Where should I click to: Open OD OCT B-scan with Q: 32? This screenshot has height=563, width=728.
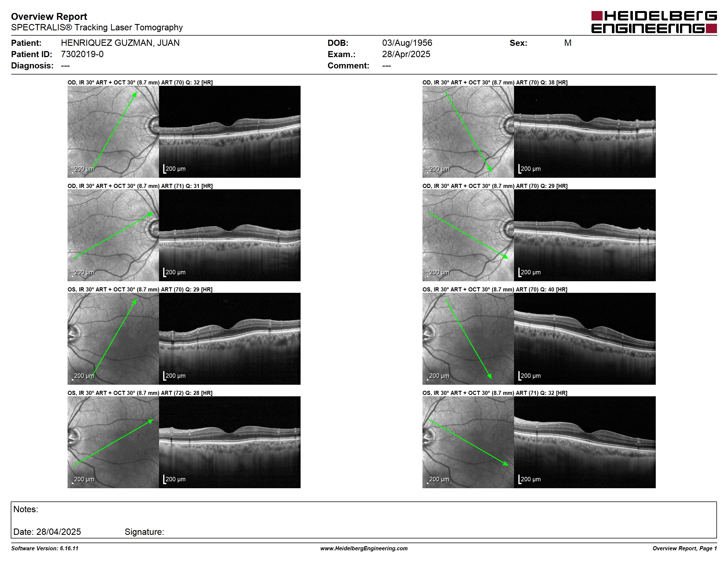click(x=230, y=132)
